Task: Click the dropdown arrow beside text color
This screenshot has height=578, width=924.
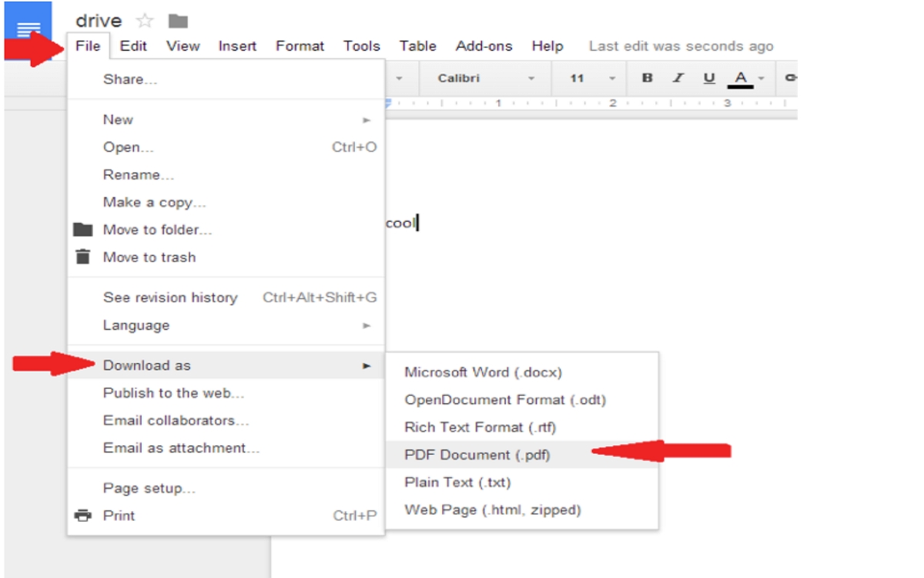Action: coord(762,79)
